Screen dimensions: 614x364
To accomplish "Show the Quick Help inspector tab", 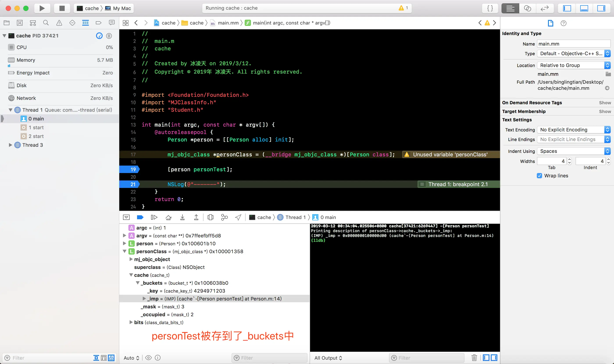I will pyautogui.click(x=563, y=23).
